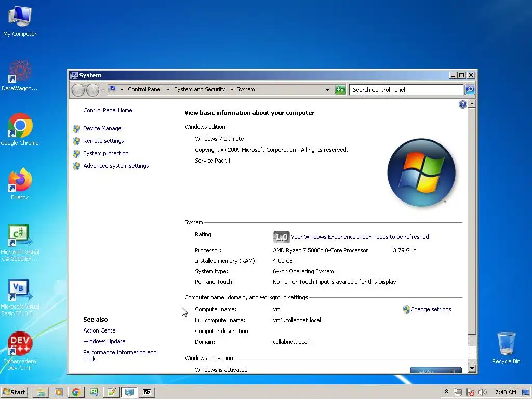Screen dimensions: 532x399
Task: Click the 7:40 AM clock
Action: (x=506, y=392)
